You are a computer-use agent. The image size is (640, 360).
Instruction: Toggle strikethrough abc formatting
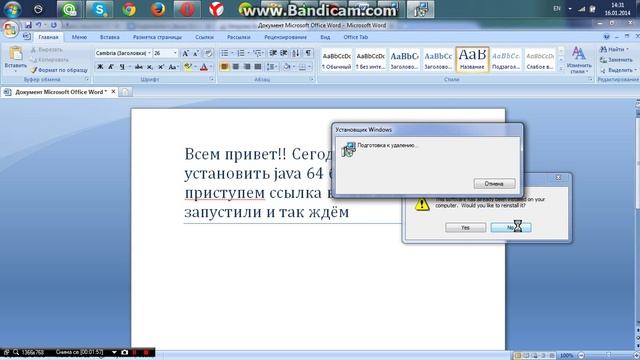[139, 67]
